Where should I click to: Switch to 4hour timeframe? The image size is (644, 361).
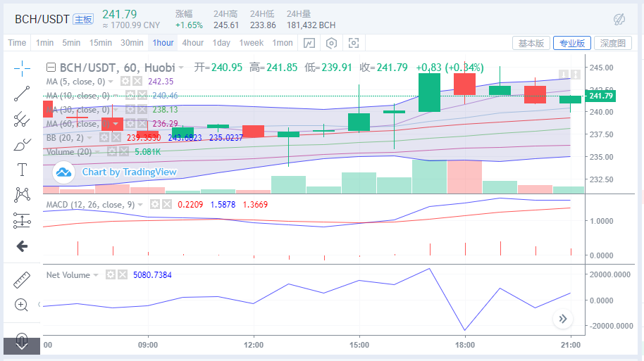pos(192,43)
